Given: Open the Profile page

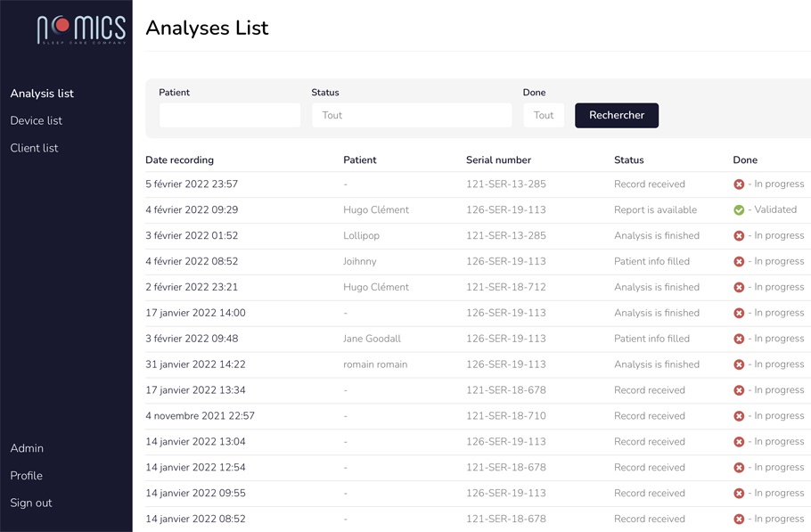Looking at the screenshot, I should [x=27, y=476].
